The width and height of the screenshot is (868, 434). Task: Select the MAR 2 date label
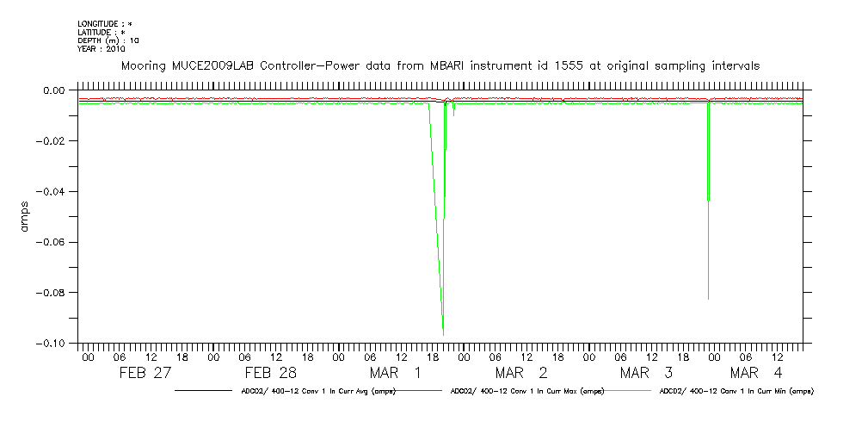click(x=520, y=373)
